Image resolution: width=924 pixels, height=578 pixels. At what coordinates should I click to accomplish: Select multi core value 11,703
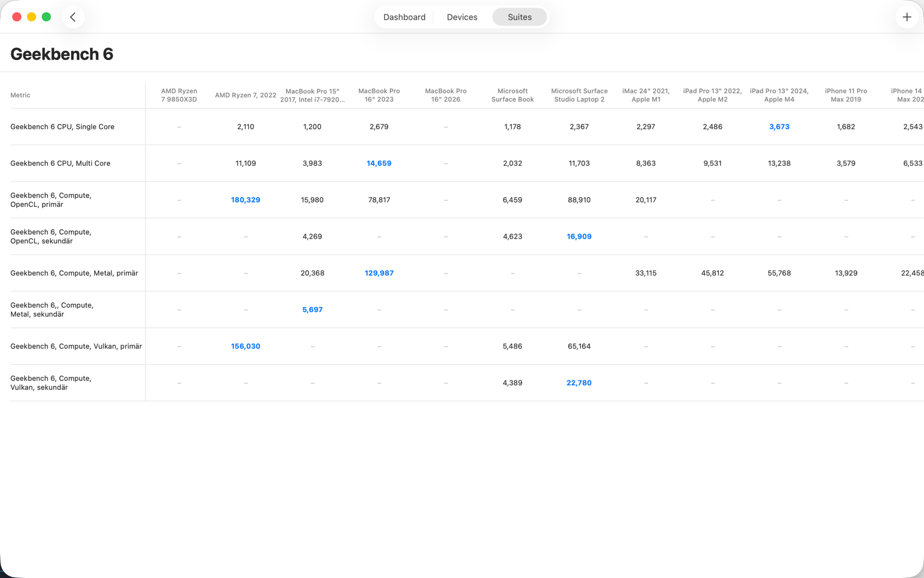tap(579, 164)
